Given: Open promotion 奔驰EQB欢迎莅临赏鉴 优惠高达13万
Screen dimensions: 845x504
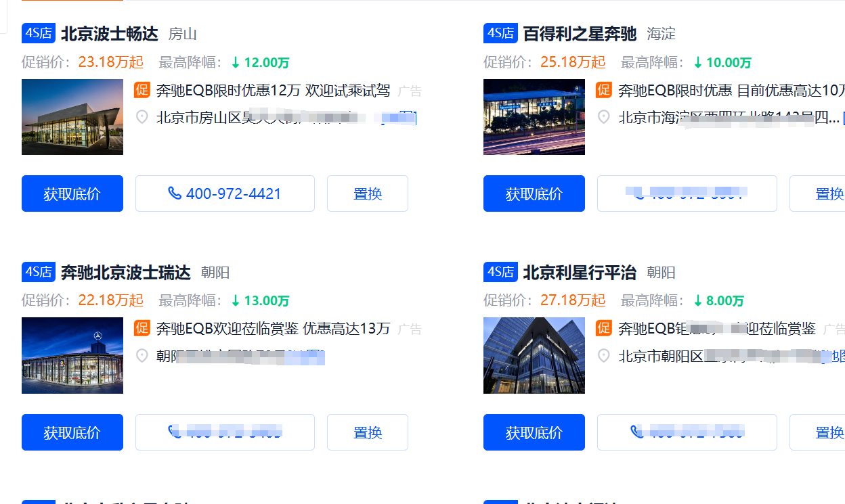Looking at the screenshot, I should pyautogui.click(x=274, y=329).
